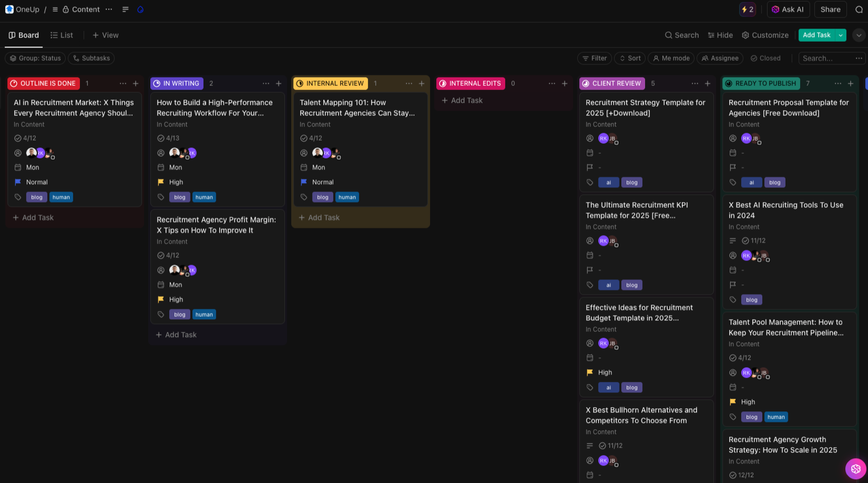Screen dimensions: 868x483
Task: Open the list description lines icon
Action: coord(126,9)
